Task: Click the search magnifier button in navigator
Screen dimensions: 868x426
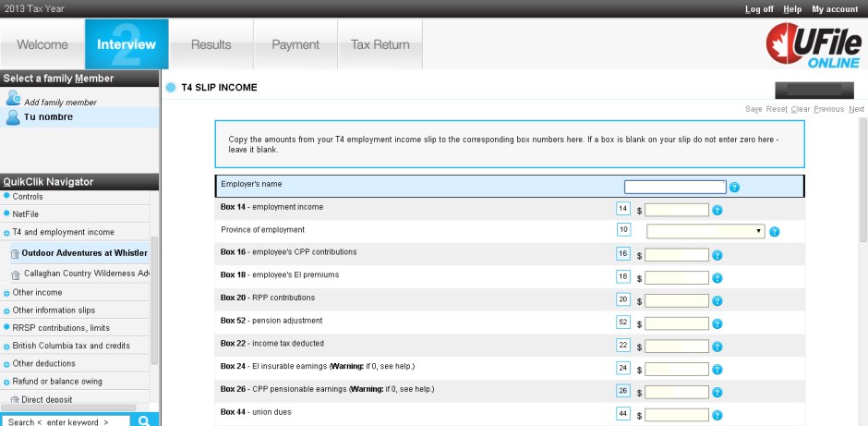Action: click(144, 420)
